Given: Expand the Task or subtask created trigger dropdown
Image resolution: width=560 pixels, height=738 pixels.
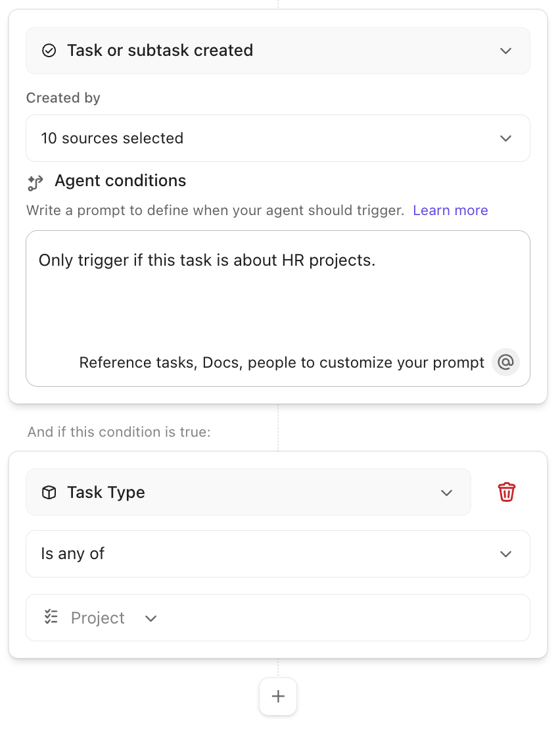Looking at the screenshot, I should pyautogui.click(x=505, y=50).
